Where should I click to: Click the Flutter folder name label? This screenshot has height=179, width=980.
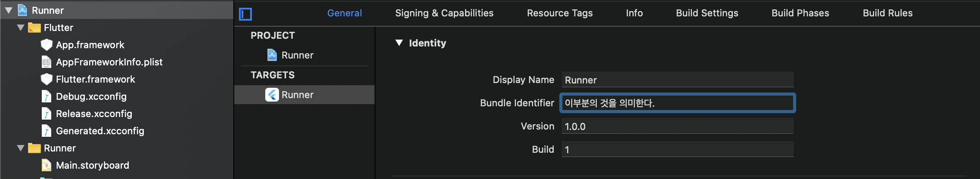click(59, 28)
